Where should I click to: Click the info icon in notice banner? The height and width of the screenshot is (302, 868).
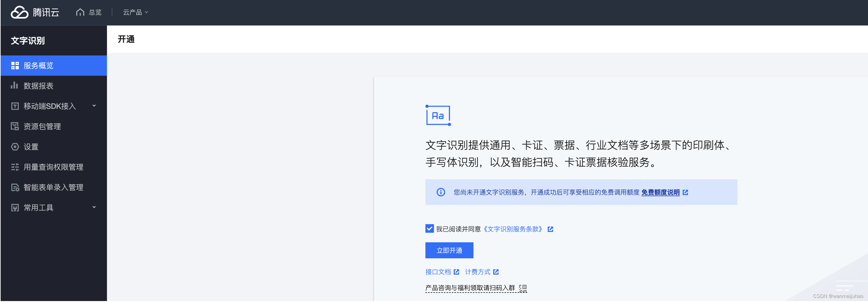point(441,192)
